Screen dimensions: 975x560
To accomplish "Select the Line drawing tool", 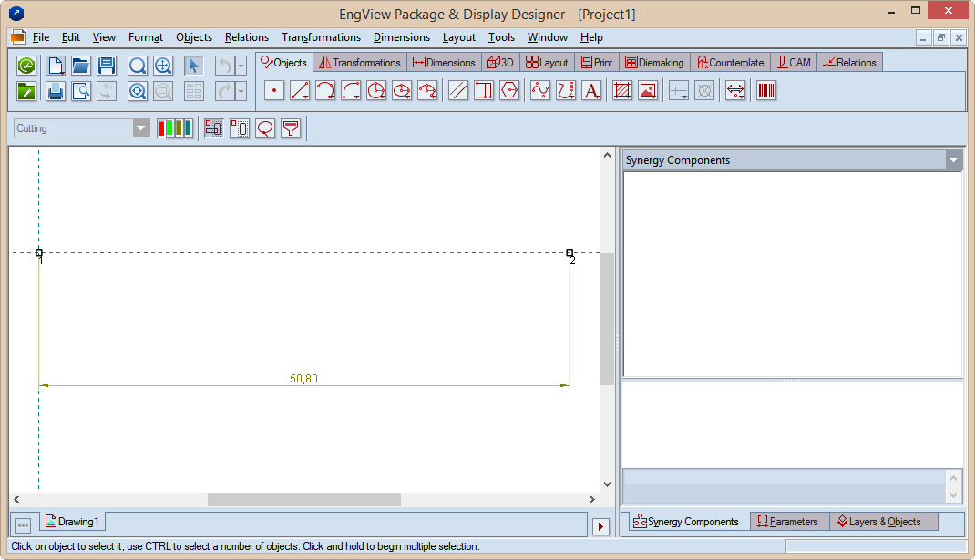I will 300,91.
